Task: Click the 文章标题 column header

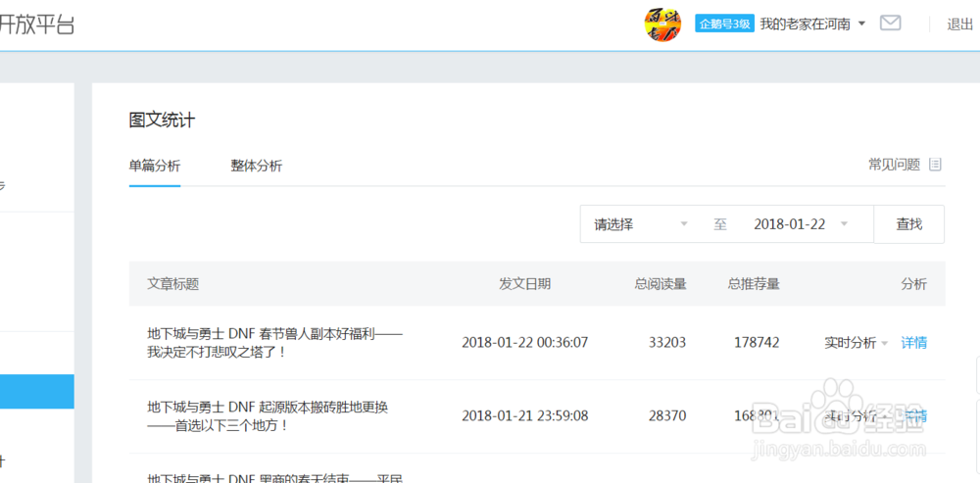Action: tap(173, 284)
